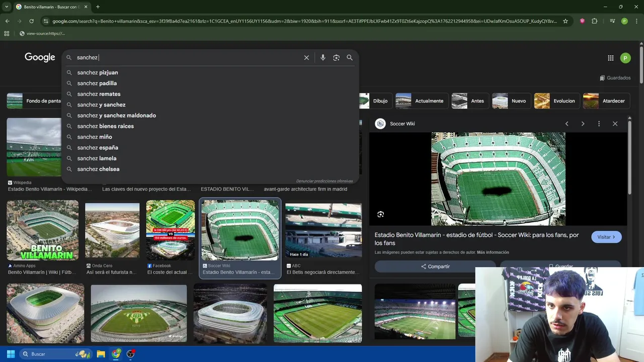Click the Chrome address bar URL
644x362 pixels.
[304, 21]
